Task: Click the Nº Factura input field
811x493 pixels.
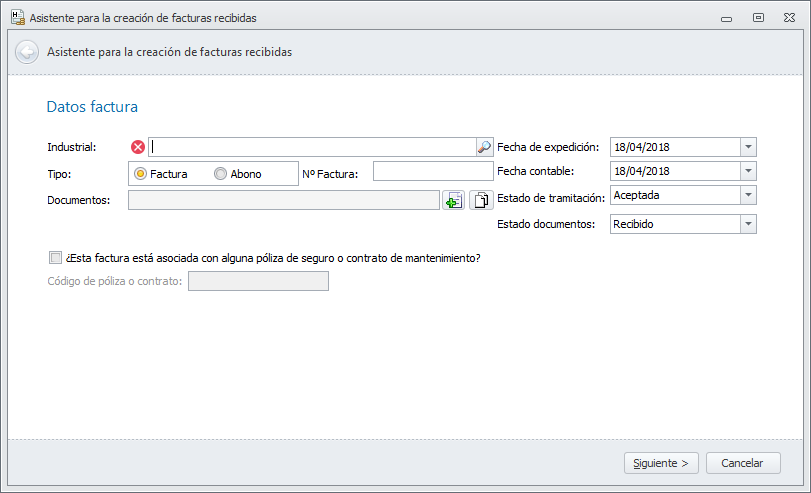Action: pyautogui.click(x=432, y=172)
